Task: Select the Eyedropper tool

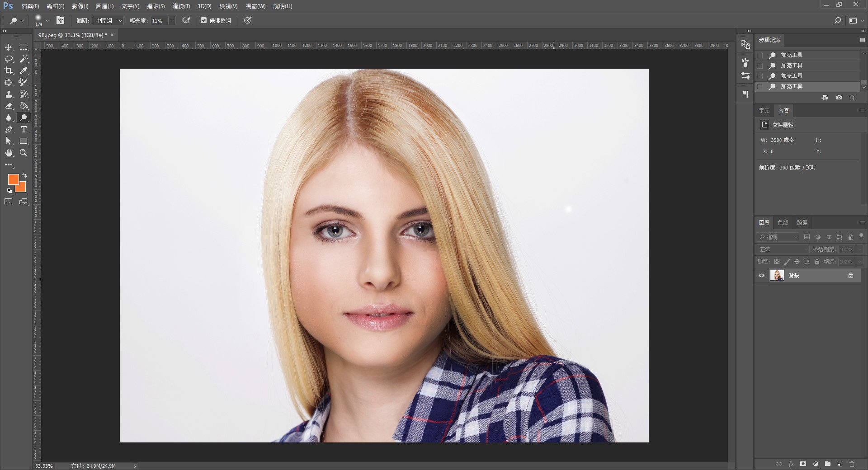Action: (24, 70)
